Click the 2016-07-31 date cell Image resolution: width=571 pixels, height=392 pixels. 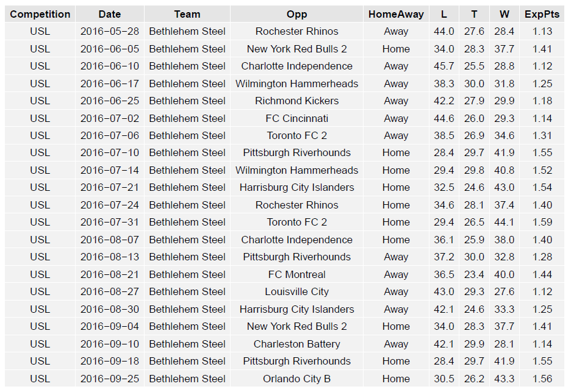coord(109,222)
